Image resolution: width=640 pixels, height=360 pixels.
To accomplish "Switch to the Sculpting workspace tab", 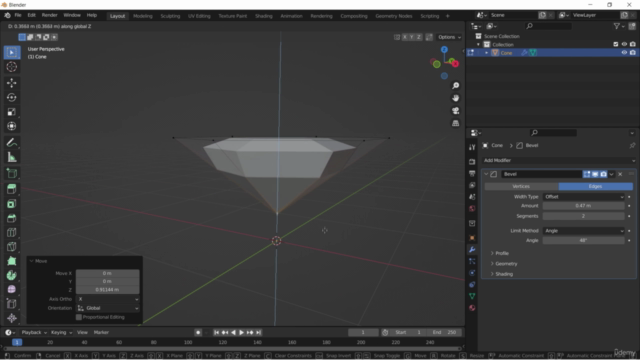I will coord(170,16).
